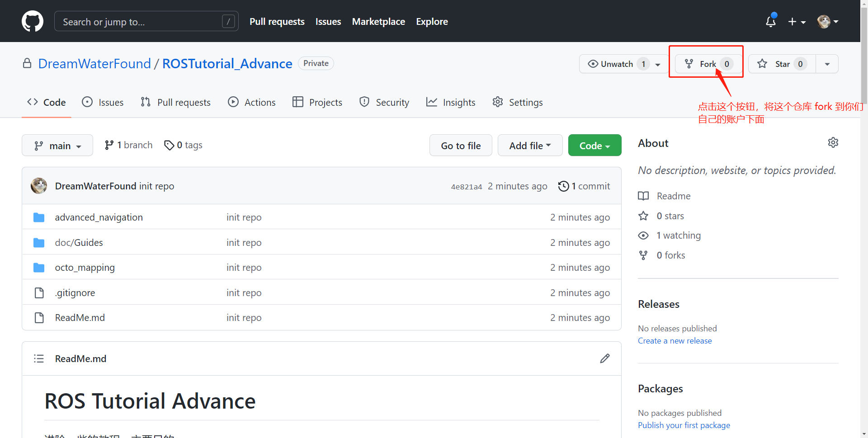
Task: Open the DreamWaterFound commit author avatar
Action: click(39, 186)
